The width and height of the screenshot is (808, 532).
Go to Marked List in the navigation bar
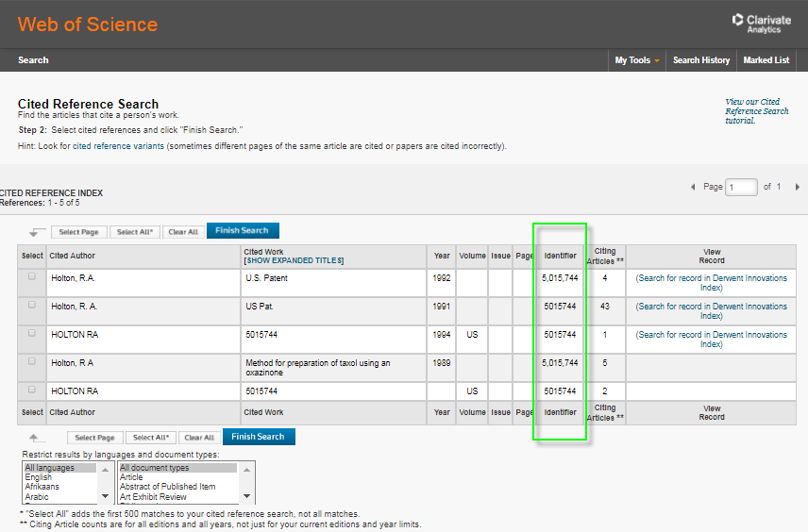click(766, 60)
